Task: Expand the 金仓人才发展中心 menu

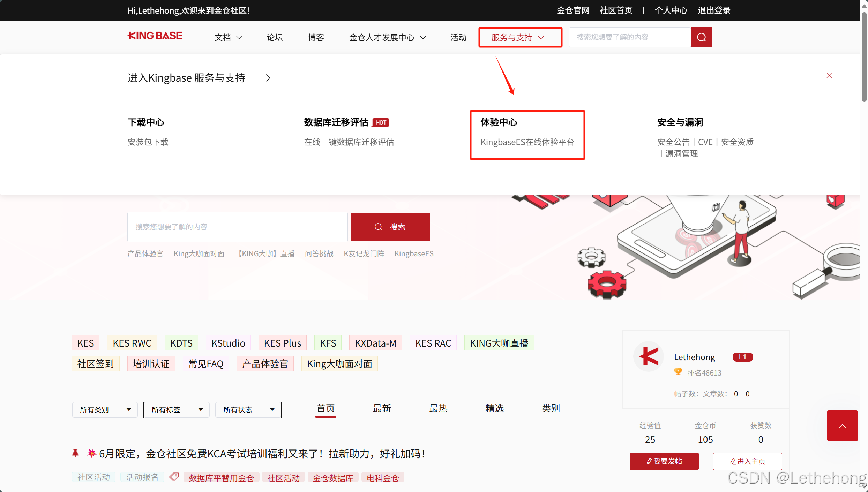Action: [x=387, y=37]
